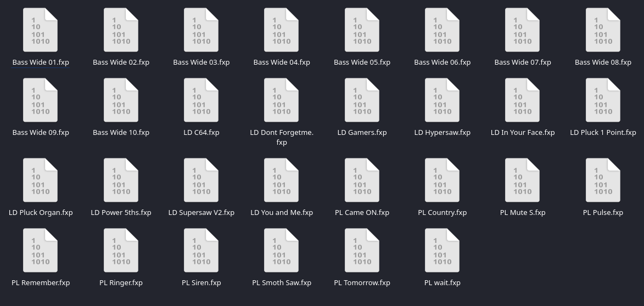The image size is (644, 306).
Task: Click the Bass Wide 08.fxp file icon
Action: point(603,30)
